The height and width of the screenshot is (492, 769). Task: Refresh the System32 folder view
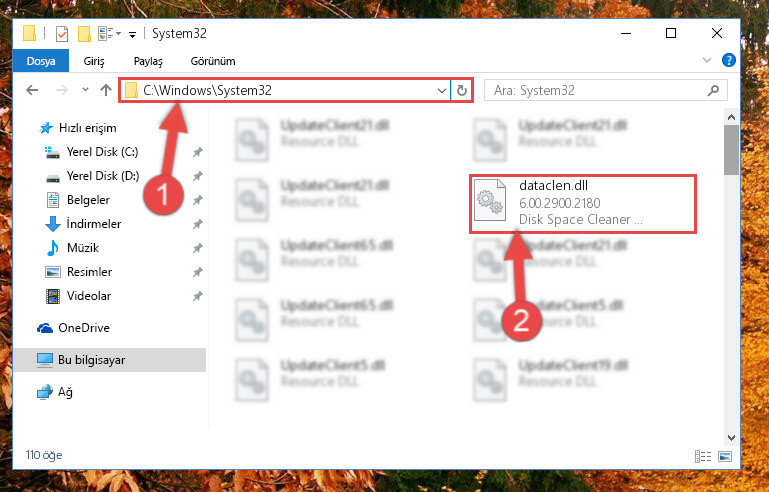click(461, 90)
